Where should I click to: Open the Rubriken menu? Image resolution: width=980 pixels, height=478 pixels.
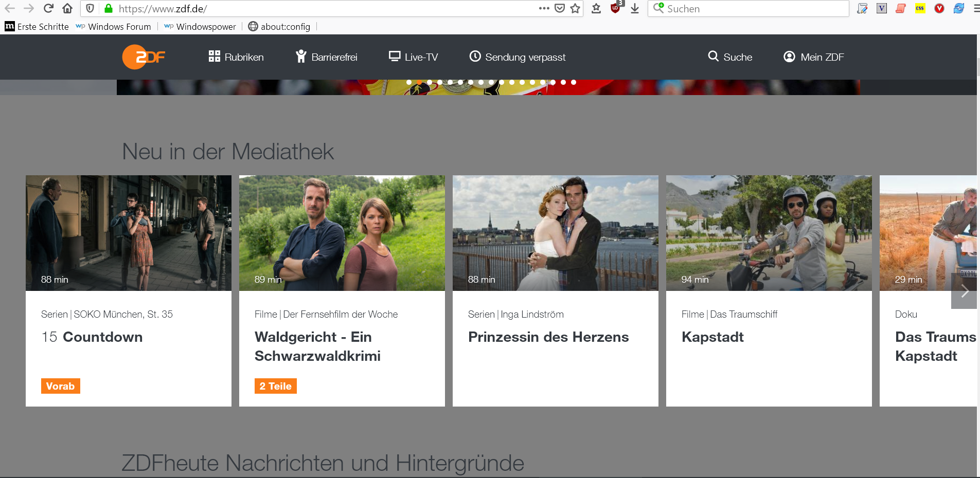(236, 57)
